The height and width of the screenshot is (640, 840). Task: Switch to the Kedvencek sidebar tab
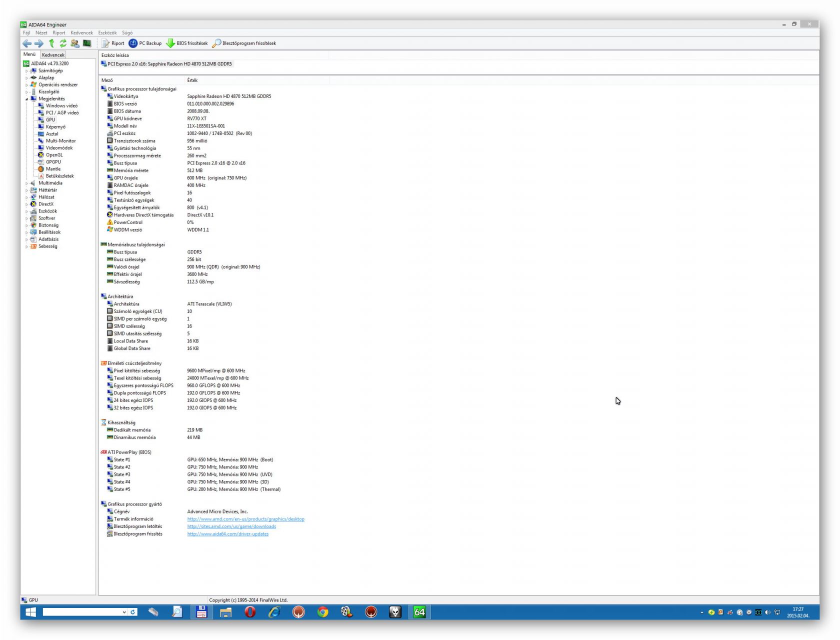click(53, 55)
